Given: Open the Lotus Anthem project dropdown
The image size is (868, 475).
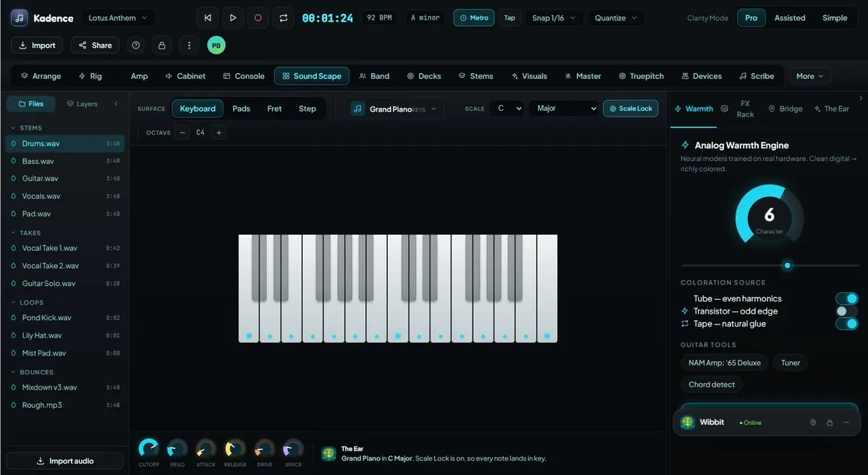Looking at the screenshot, I should (x=117, y=17).
